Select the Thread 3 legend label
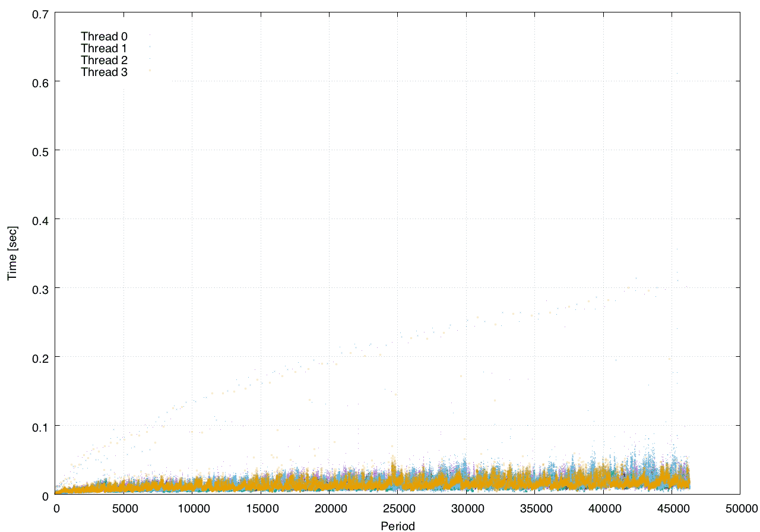The height and width of the screenshot is (532, 760). [104, 72]
